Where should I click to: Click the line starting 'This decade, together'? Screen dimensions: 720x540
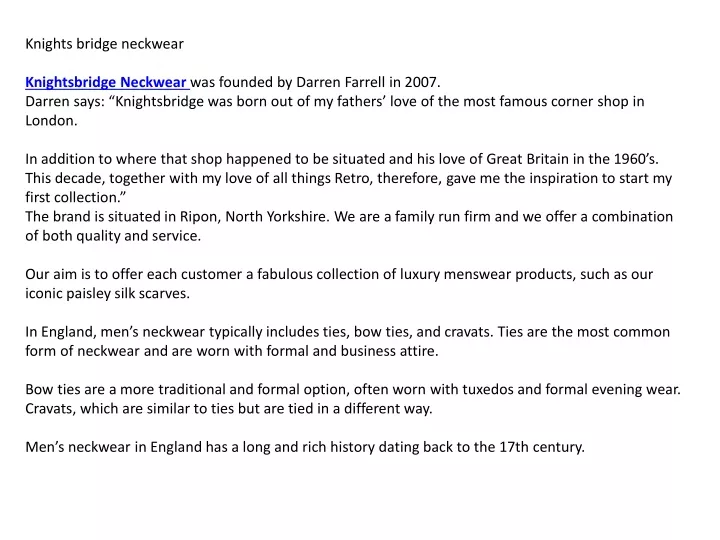click(x=349, y=178)
